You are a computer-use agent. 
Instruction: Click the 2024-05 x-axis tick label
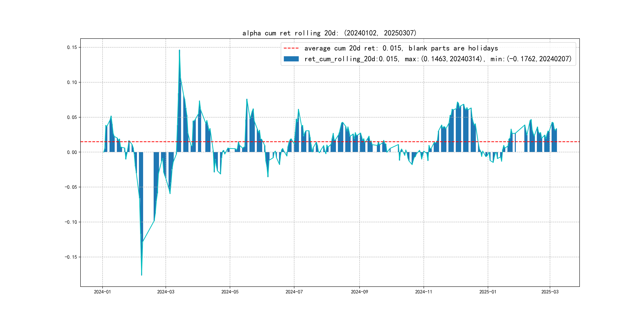click(x=230, y=292)
